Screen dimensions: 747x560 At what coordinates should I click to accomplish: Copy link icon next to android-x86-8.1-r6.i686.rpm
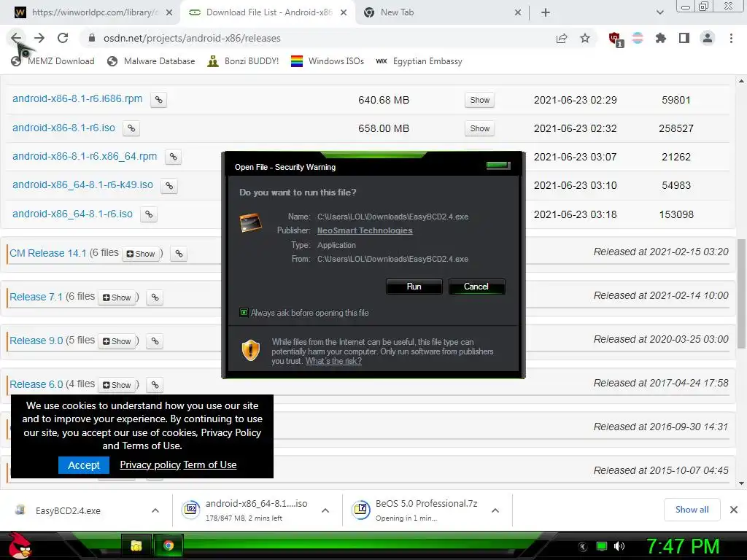click(x=158, y=100)
